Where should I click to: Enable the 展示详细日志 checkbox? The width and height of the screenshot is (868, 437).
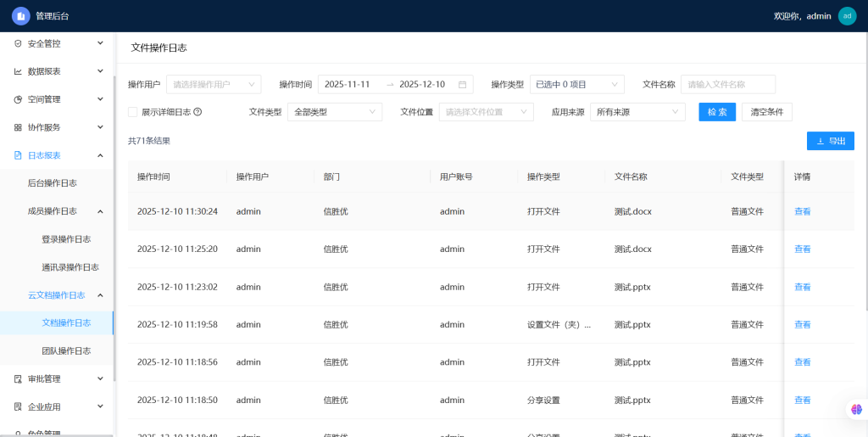pyautogui.click(x=132, y=112)
